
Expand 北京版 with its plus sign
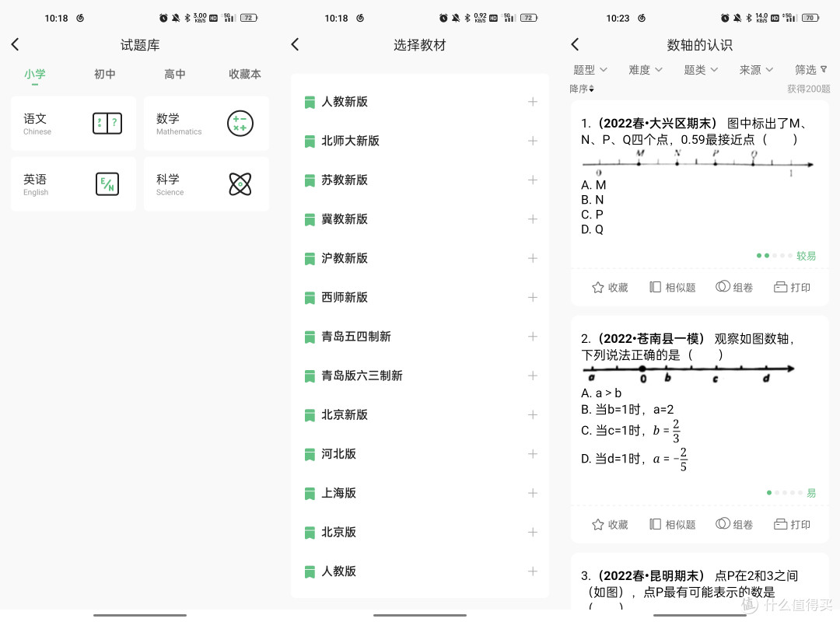tap(533, 532)
